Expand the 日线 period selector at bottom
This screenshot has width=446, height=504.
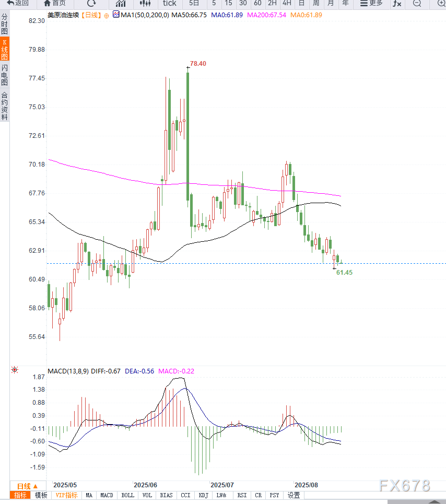point(27,486)
